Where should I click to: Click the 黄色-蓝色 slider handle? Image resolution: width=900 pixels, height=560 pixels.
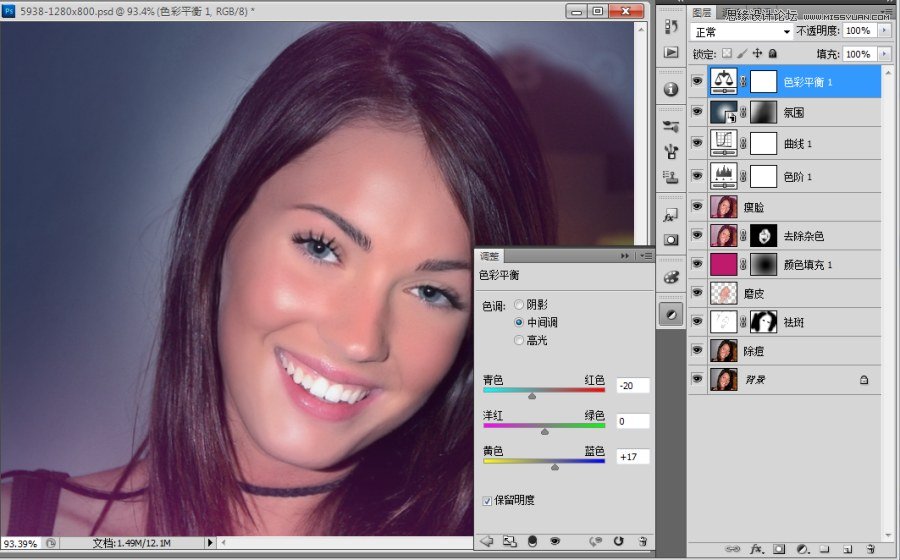coord(554,467)
